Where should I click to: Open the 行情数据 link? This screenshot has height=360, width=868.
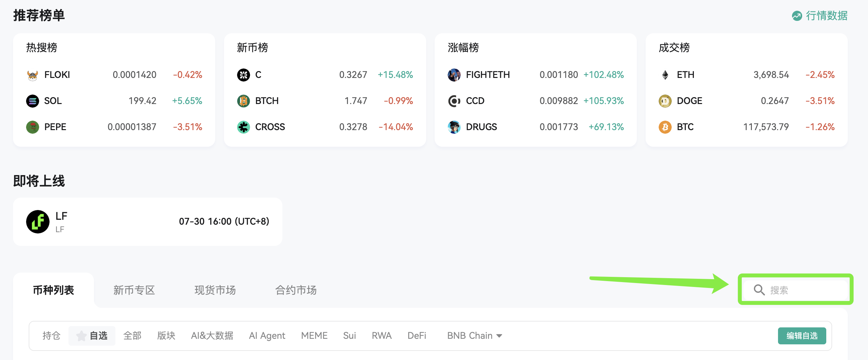[819, 16]
